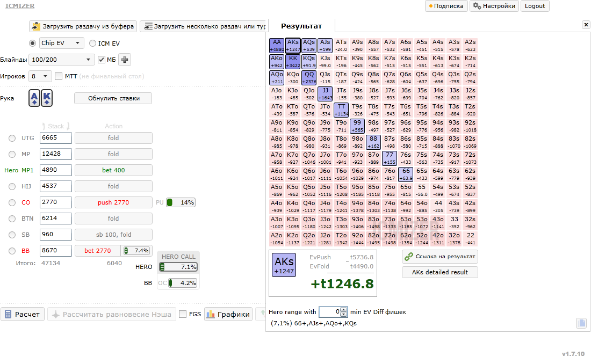Click Logout
The height and width of the screenshot is (364, 591).
(x=535, y=6)
